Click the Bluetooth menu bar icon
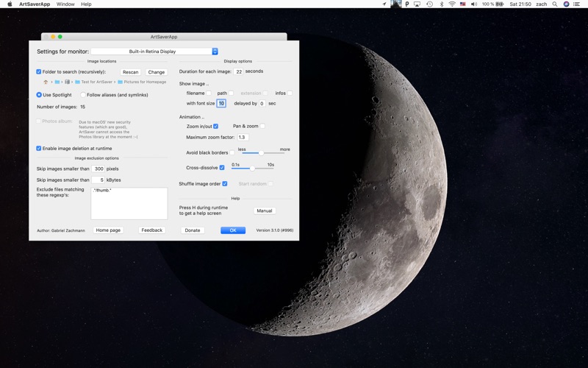The height and width of the screenshot is (368, 588). pyautogui.click(x=441, y=4)
